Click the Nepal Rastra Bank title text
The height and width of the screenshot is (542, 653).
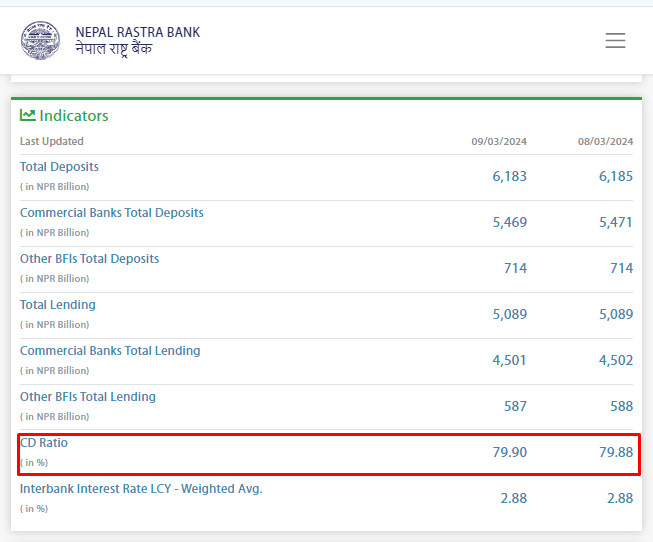coord(137,32)
